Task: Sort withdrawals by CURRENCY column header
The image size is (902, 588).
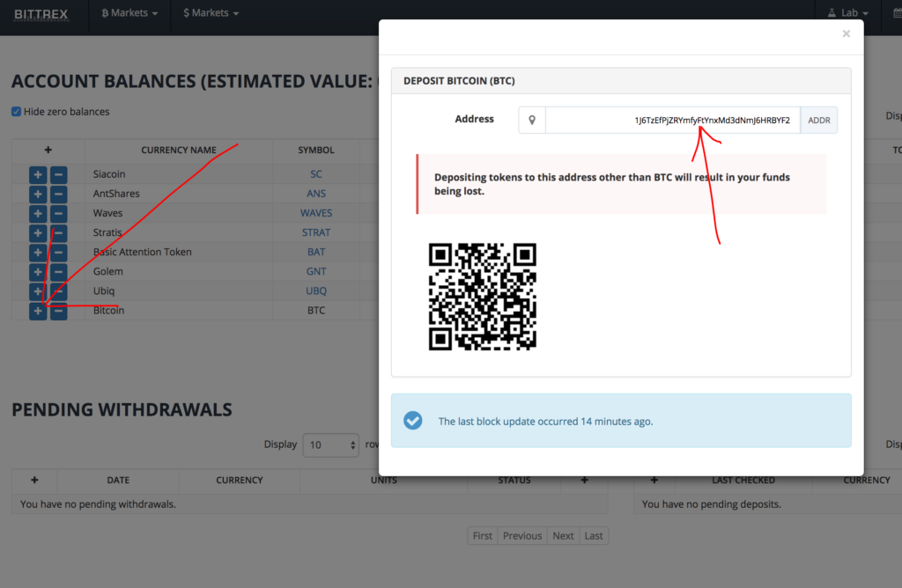Action: 240,480
